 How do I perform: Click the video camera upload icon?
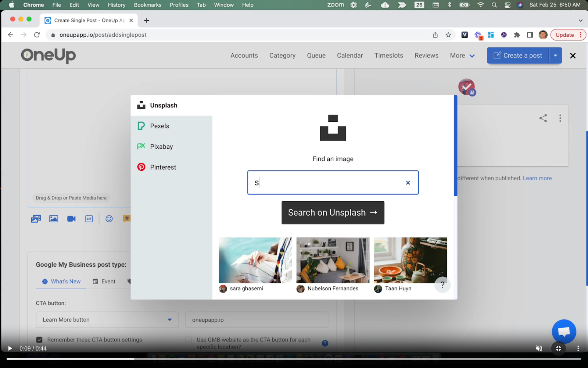[x=71, y=219]
